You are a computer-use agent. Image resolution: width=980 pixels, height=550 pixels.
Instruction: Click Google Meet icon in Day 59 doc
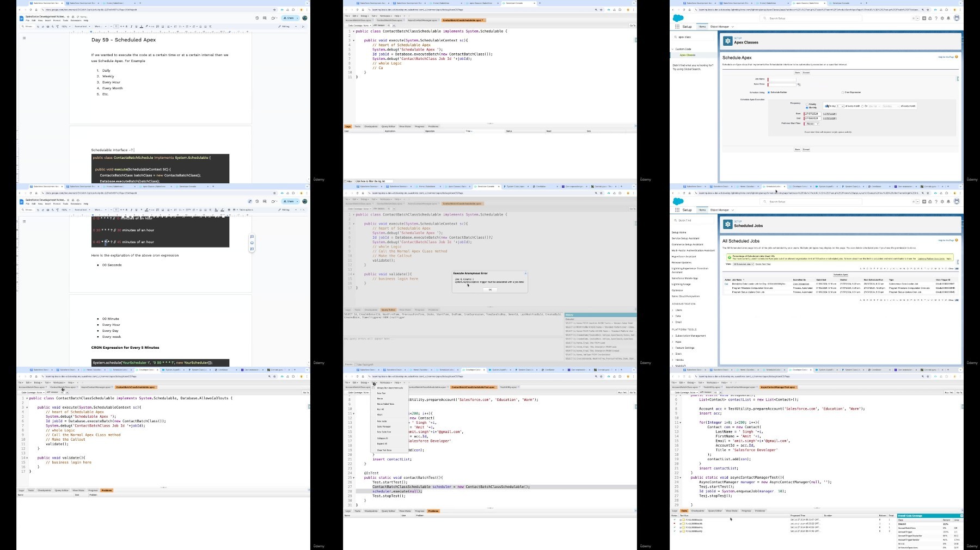(274, 18)
